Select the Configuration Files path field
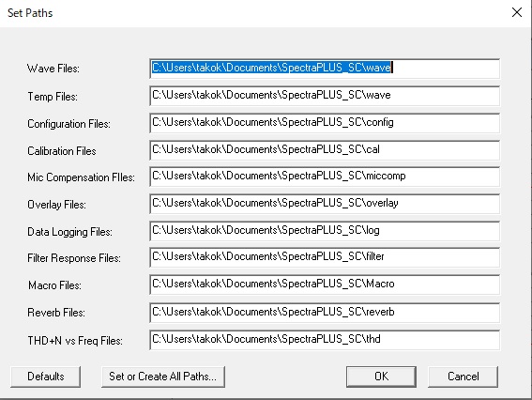532x400 pixels. tap(325, 123)
